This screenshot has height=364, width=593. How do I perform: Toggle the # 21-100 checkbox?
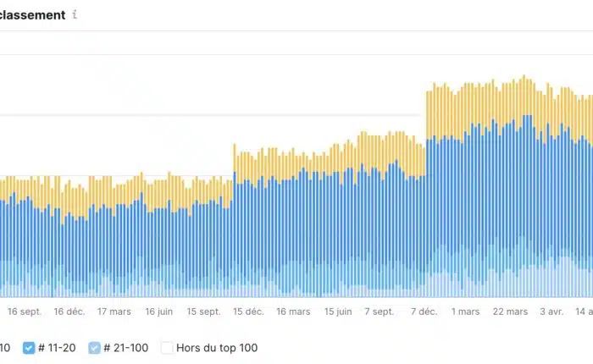95,347
